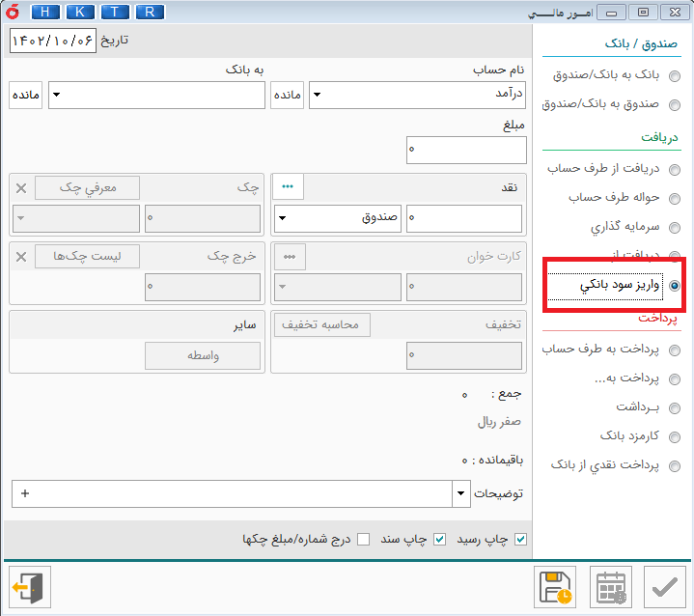Click the X beside ليست چک‌ها
The height and width of the screenshot is (616, 694).
[x=21, y=257]
